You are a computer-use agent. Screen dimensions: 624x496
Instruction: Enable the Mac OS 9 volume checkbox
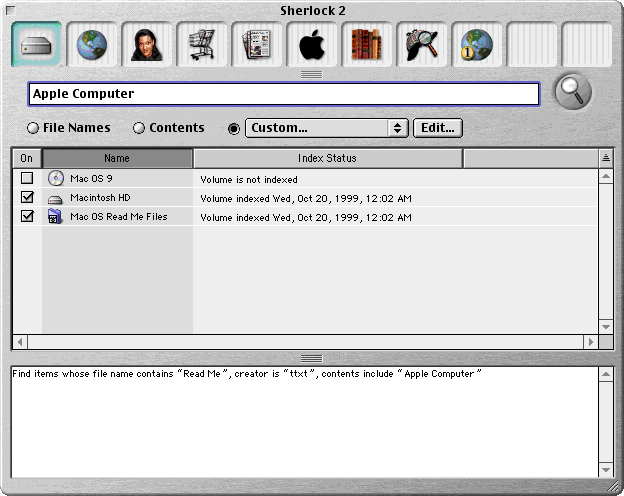(27, 178)
